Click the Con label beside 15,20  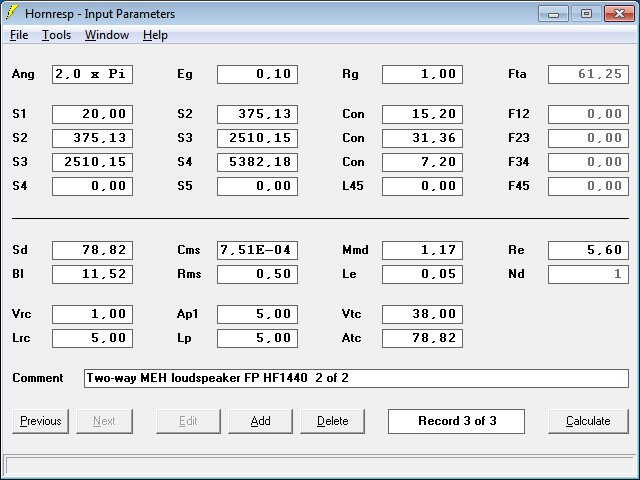[x=353, y=114]
